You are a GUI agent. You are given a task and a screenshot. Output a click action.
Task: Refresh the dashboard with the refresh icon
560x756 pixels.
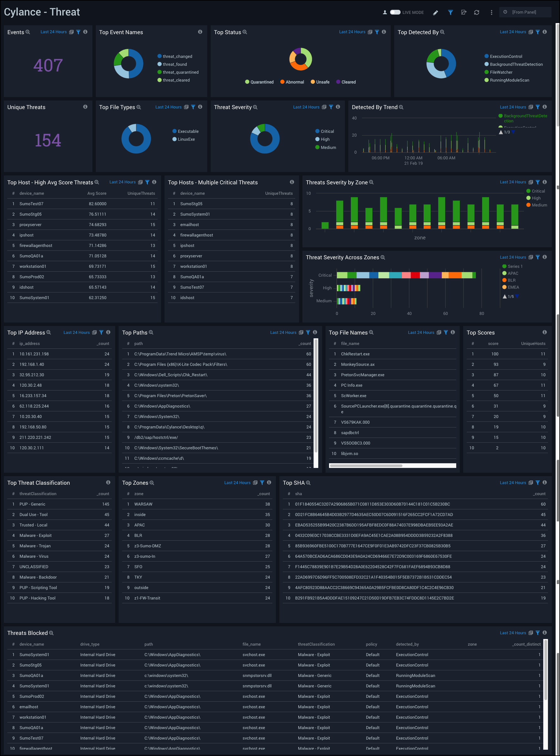pyautogui.click(x=477, y=12)
